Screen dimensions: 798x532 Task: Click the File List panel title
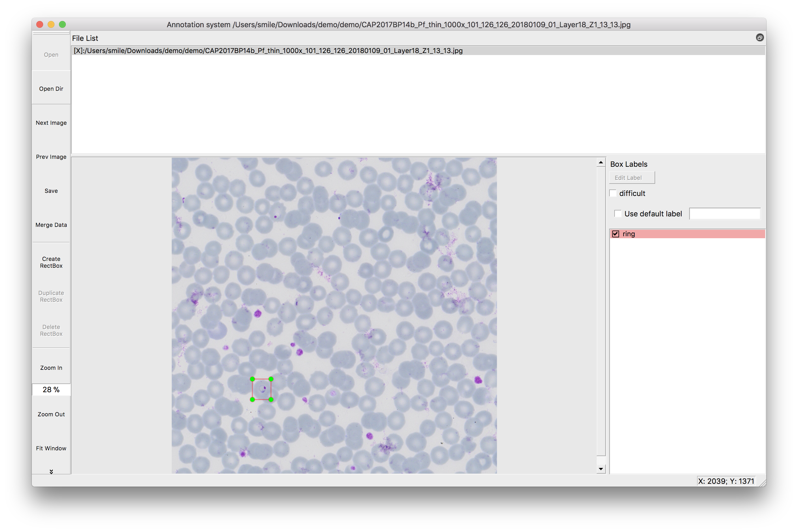pos(85,38)
